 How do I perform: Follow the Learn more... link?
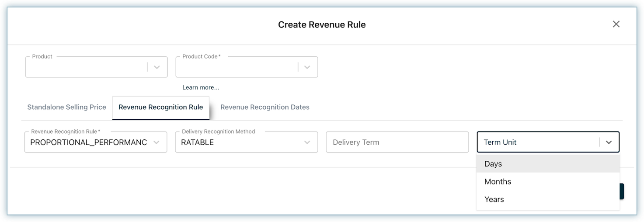point(201,87)
